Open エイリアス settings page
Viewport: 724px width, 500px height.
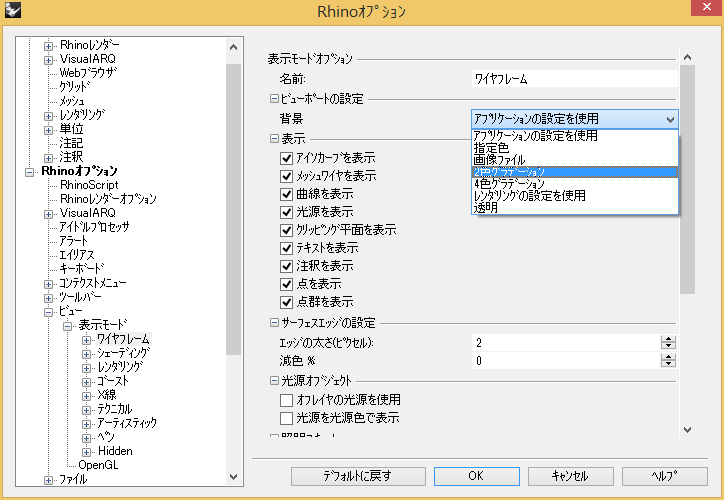click(77, 255)
